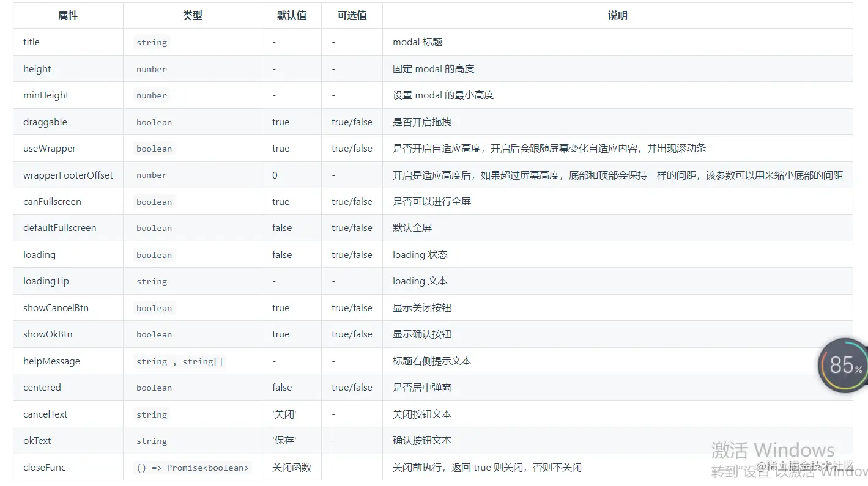The image size is (868, 486).
Task: Click the number type badge for wrapperFooterOffset
Action: point(151,175)
